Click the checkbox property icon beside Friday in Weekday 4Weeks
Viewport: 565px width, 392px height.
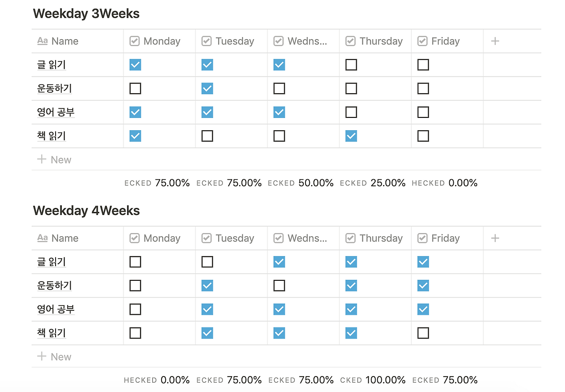422,238
